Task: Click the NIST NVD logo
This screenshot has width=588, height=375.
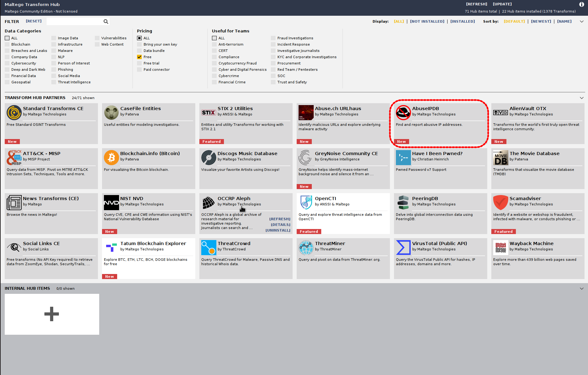Action: (x=111, y=203)
